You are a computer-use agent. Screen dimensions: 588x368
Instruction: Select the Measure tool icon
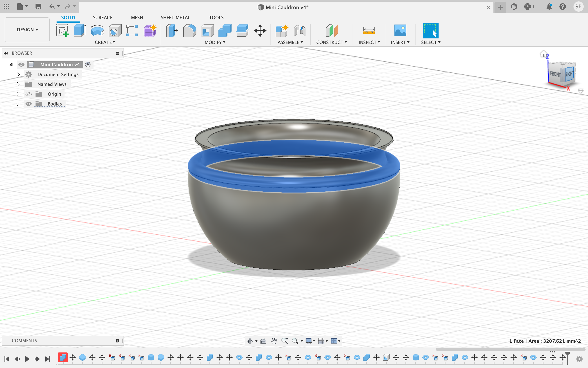click(x=369, y=31)
